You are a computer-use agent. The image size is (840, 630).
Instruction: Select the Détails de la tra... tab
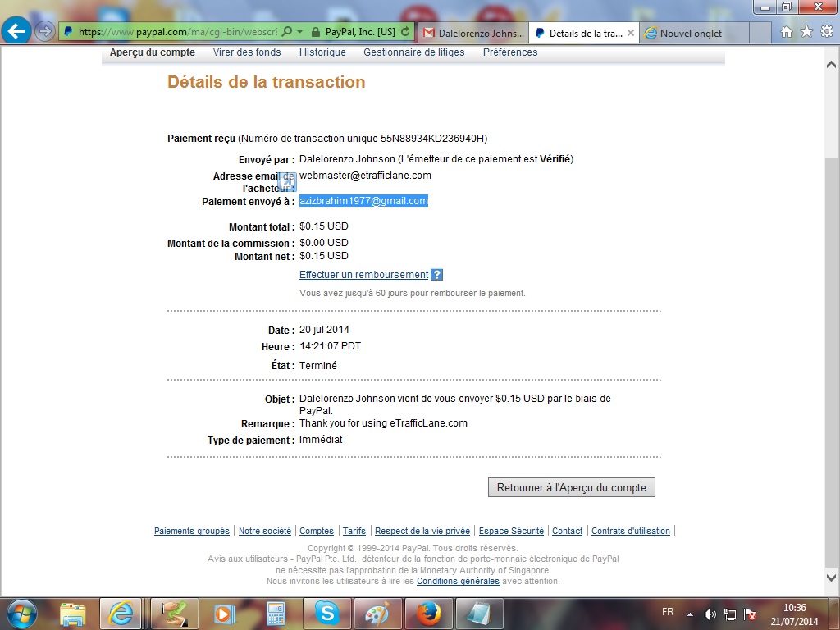[578, 33]
